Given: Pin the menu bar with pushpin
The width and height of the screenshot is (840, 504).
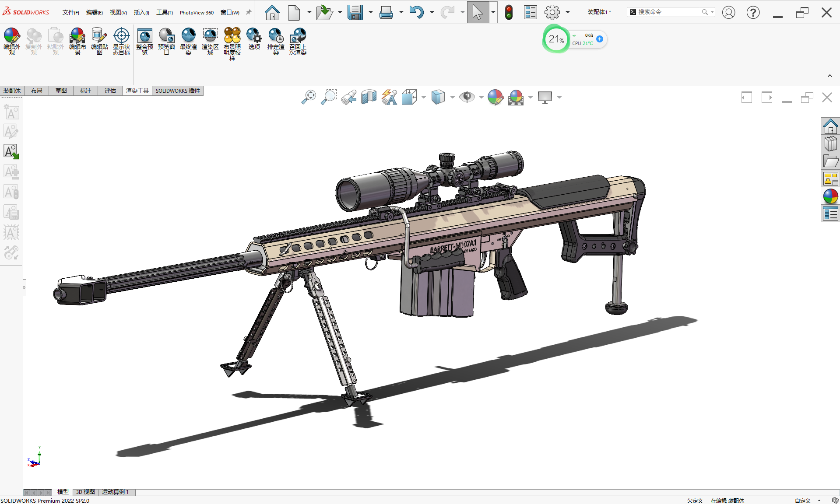Looking at the screenshot, I should [x=249, y=12].
